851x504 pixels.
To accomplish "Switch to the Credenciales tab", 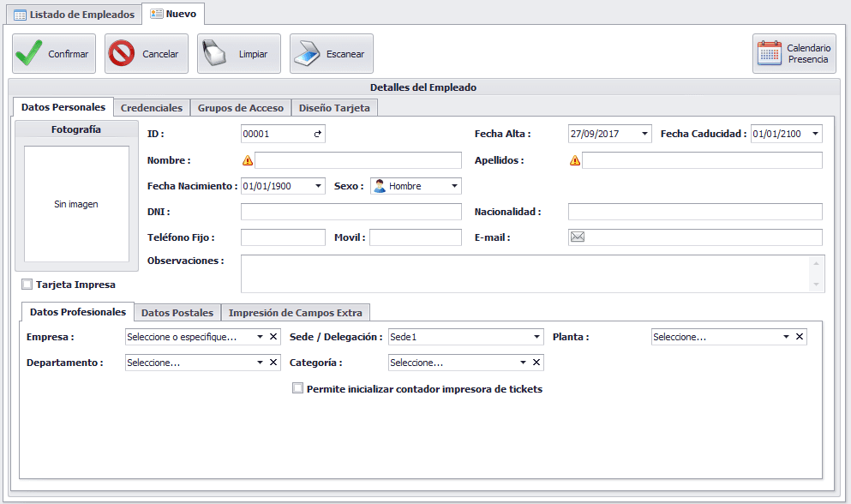I will click(x=151, y=108).
